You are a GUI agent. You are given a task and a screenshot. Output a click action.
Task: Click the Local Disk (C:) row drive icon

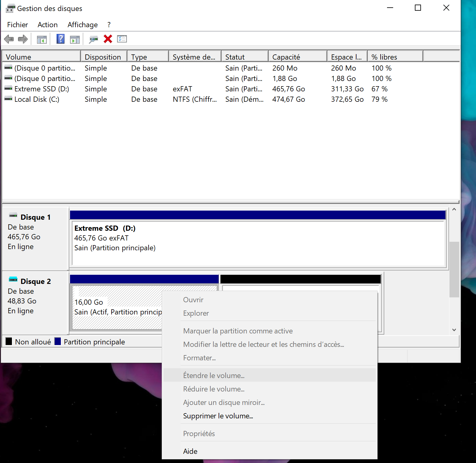tap(8, 99)
